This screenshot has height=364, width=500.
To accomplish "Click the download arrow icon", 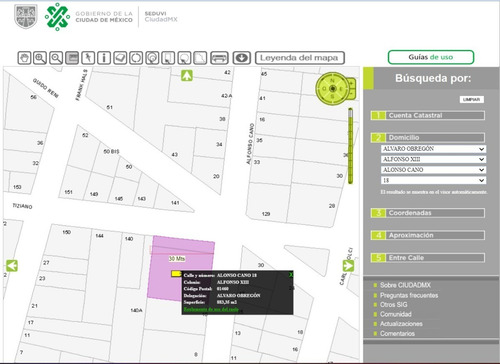I will [242, 58].
